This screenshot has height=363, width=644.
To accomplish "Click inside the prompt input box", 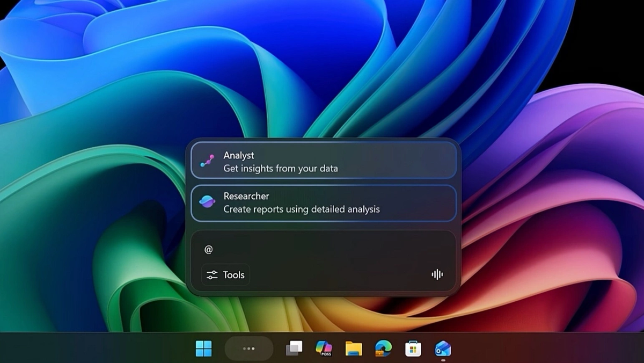I will [x=322, y=249].
